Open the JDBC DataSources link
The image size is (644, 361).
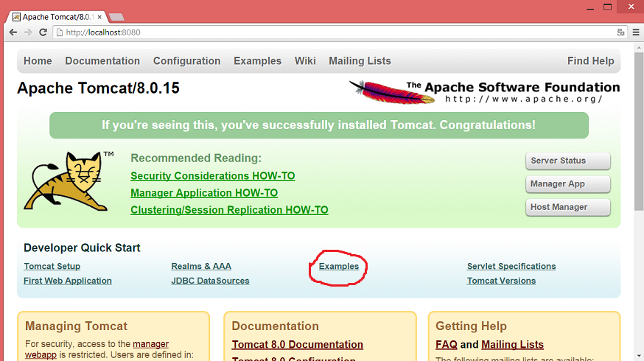[210, 281]
